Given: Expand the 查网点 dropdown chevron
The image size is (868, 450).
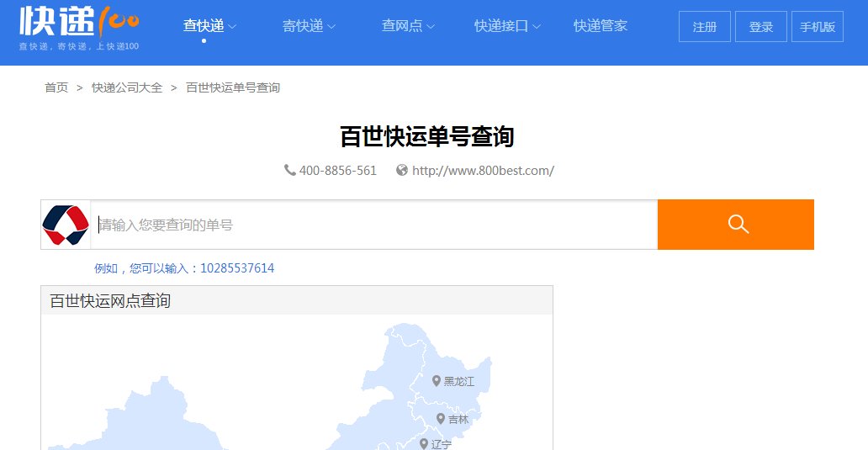Looking at the screenshot, I should [x=430, y=26].
